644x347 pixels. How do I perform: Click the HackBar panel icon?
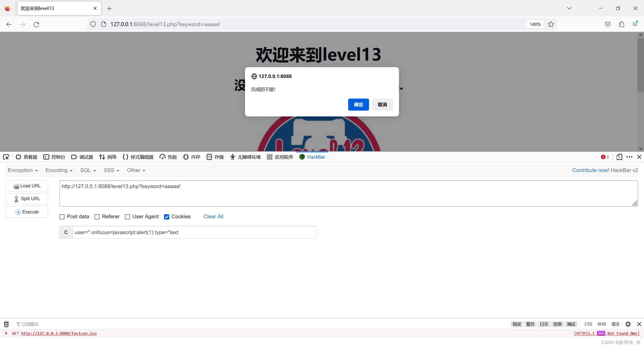click(x=302, y=157)
